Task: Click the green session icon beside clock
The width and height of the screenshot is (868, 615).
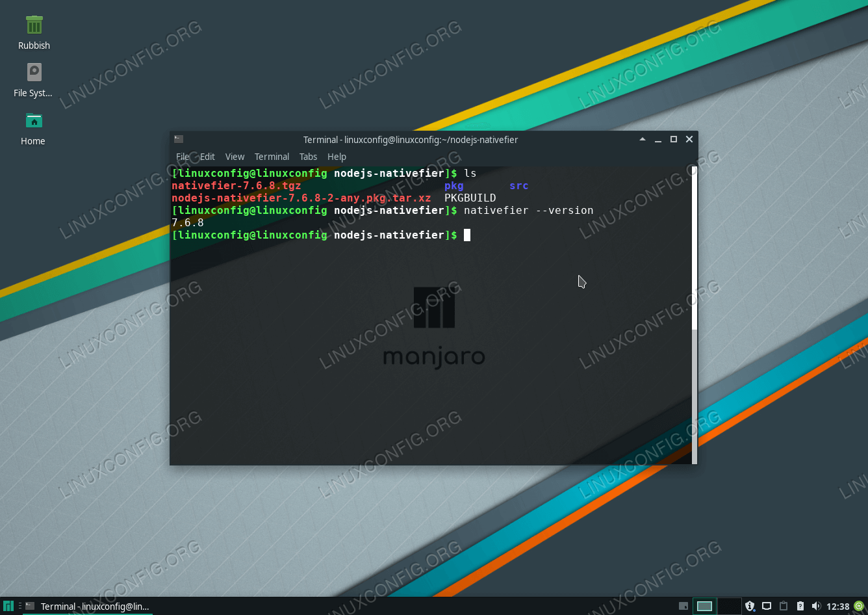Action: 859,606
